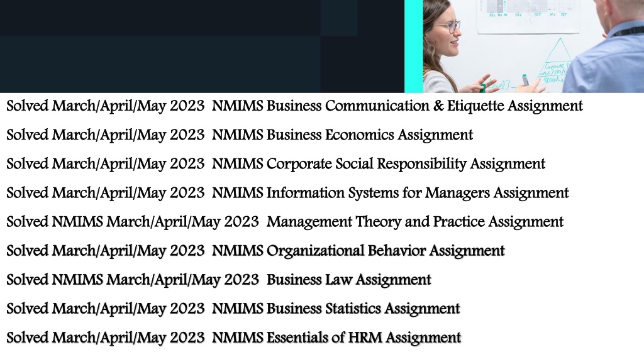Open Information Systems for Managers Assignment link
Viewport: 644px width, 362px height.
(287, 194)
